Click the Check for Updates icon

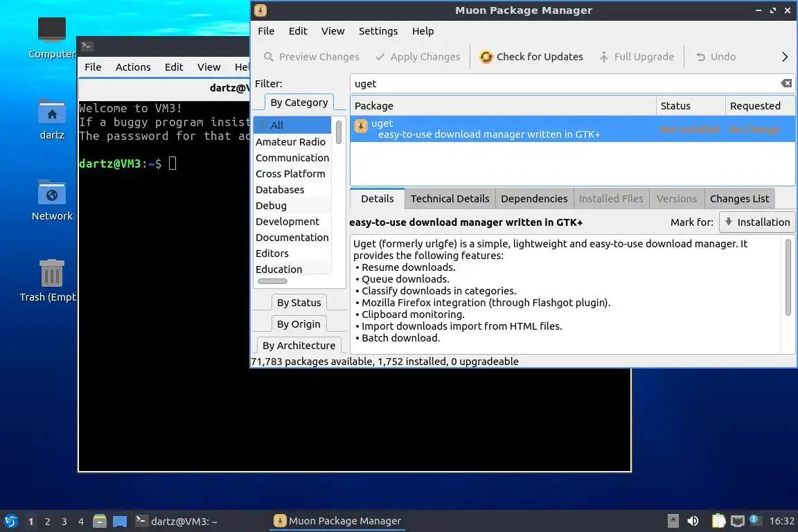point(486,57)
